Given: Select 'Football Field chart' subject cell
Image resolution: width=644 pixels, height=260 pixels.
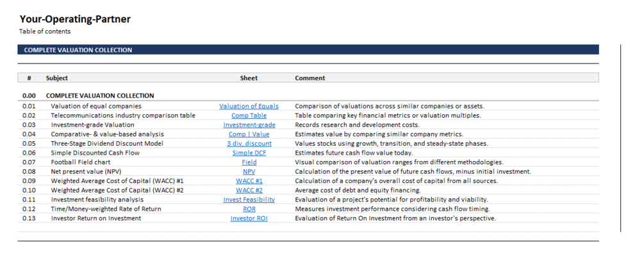Looking at the screenshot, I should point(81,162).
